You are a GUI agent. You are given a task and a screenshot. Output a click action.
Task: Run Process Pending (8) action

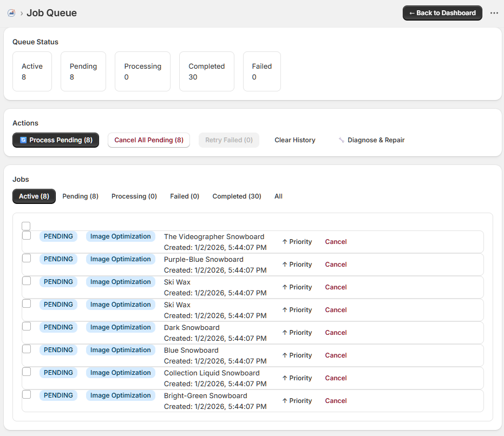coord(56,140)
